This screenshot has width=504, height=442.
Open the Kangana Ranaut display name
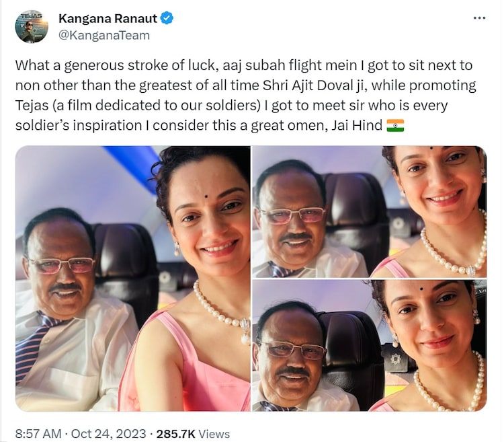pos(108,19)
